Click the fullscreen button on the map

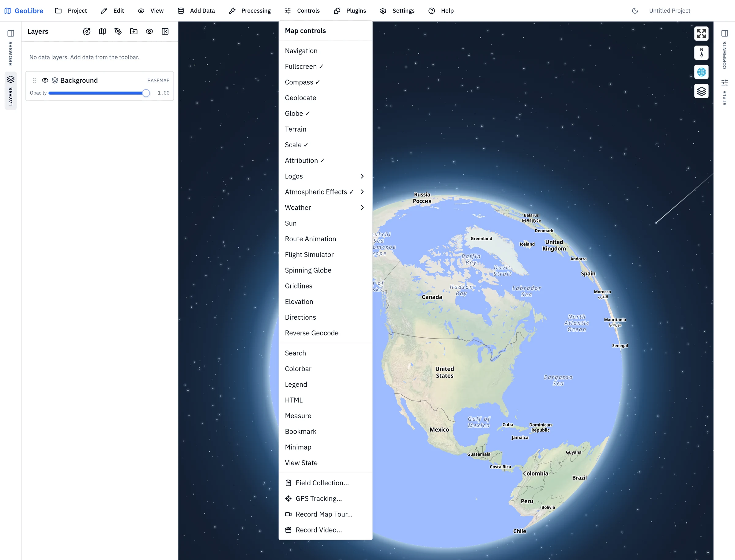(701, 33)
